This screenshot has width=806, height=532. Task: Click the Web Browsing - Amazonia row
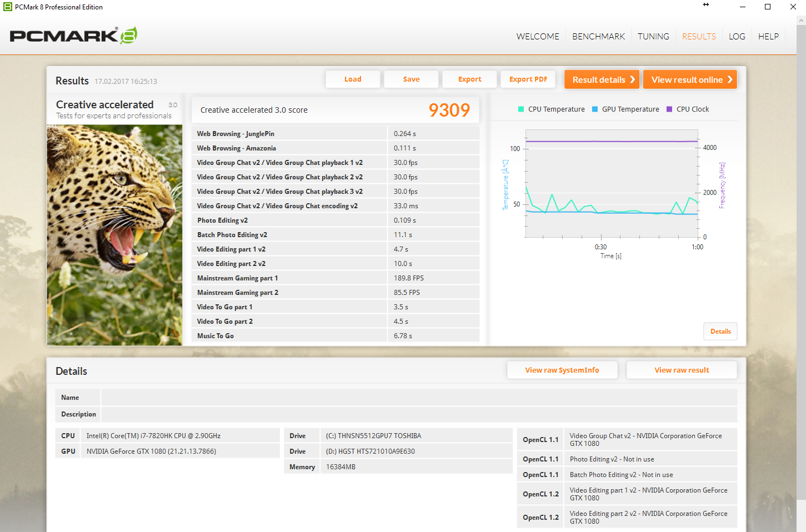tap(336, 148)
